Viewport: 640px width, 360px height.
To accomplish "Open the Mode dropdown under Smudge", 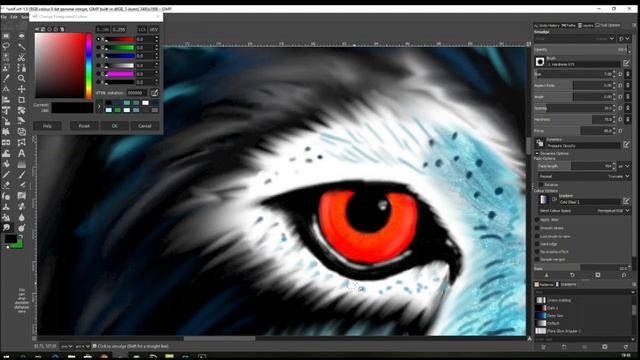I will coord(575,39).
